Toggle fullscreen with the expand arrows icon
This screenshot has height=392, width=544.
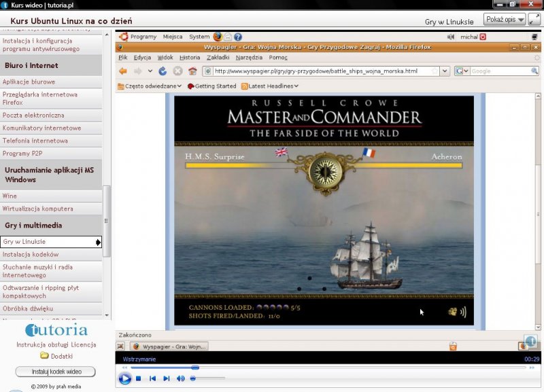[x=535, y=19]
